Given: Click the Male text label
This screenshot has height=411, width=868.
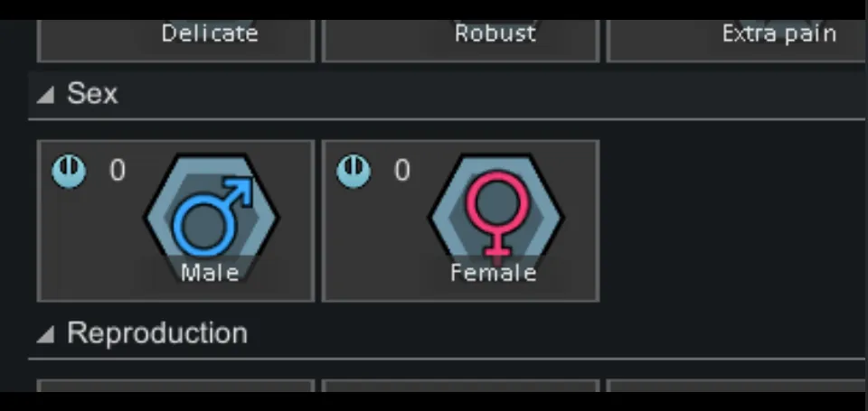Looking at the screenshot, I should pyautogui.click(x=211, y=274).
